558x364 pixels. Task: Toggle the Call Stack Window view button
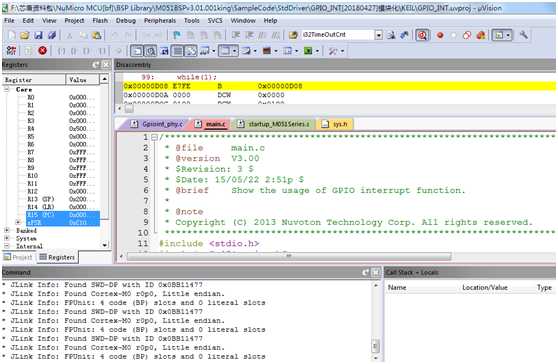point(191,51)
